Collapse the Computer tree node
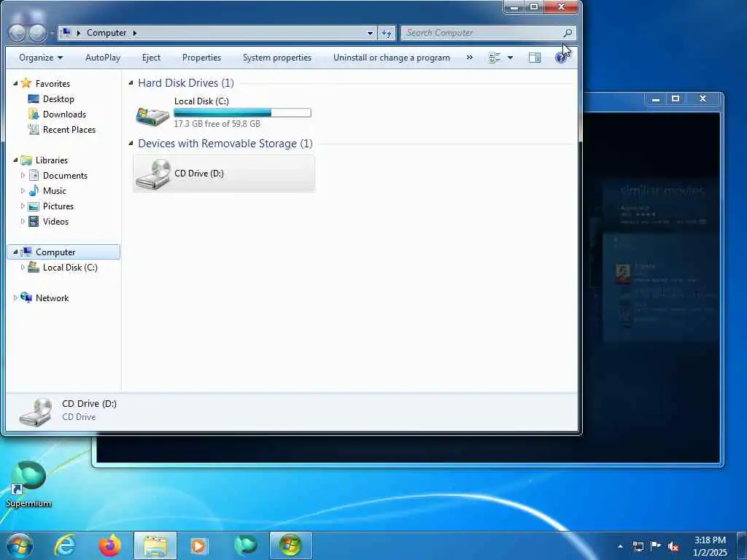Image resolution: width=747 pixels, height=560 pixels. [15, 252]
